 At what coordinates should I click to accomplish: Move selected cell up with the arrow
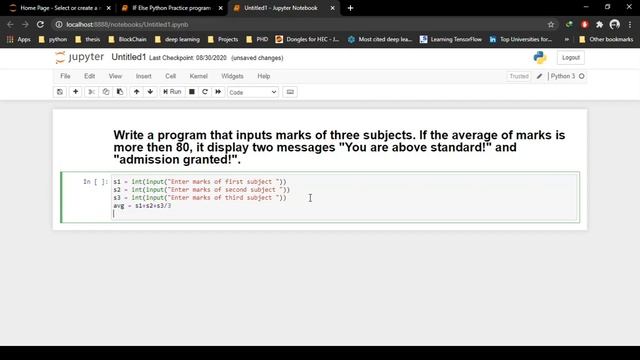click(x=136, y=92)
